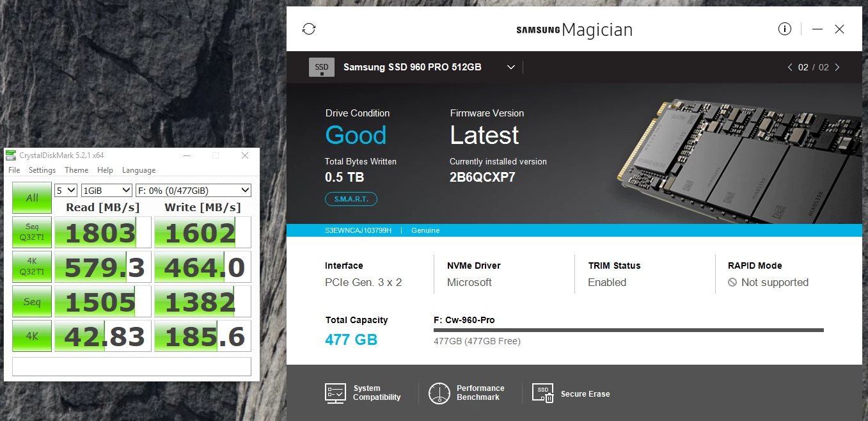The image size is (868, 421).
Task: Click the System Compatibility label
Action: [377, 393]
